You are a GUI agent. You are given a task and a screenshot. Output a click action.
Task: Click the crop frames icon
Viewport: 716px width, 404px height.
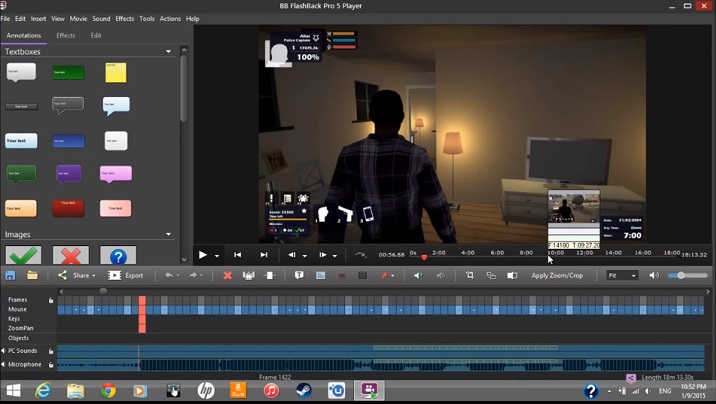[249, 275]
